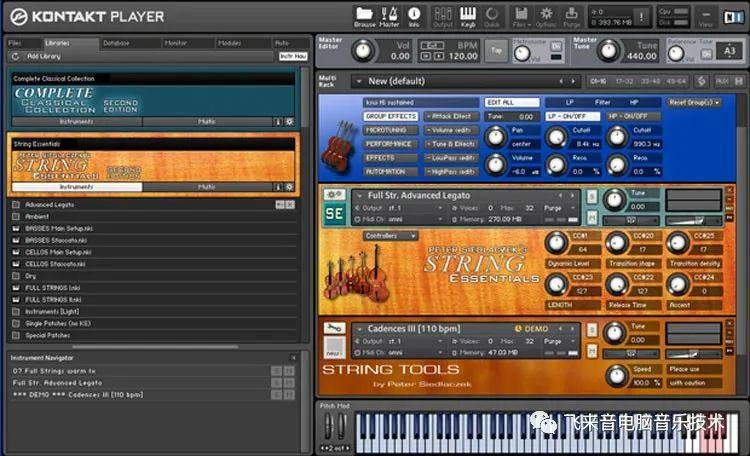The width and height of the screenshot is (750, 456).
Task: Open gear settings of String Essentials library
Action: [289, 187]
